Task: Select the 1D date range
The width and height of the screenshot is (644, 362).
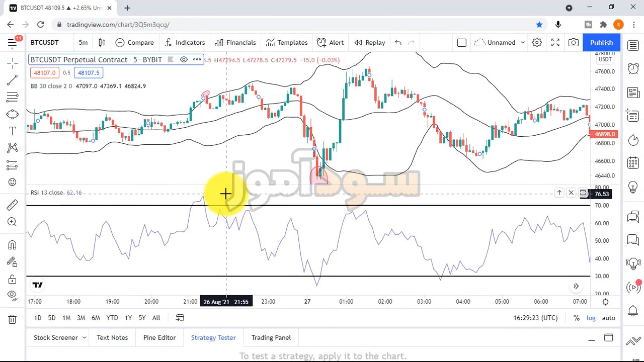Action: [38, 318]
